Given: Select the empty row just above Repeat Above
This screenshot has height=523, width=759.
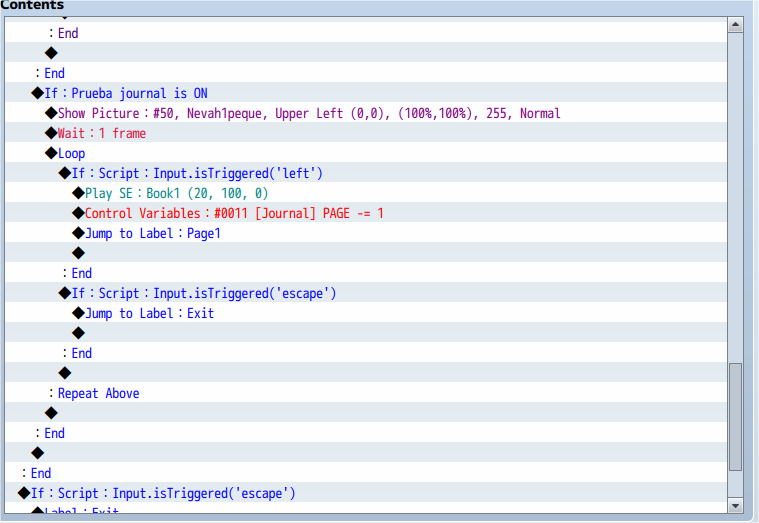Looking at the screenshot, I should point(365,373).
